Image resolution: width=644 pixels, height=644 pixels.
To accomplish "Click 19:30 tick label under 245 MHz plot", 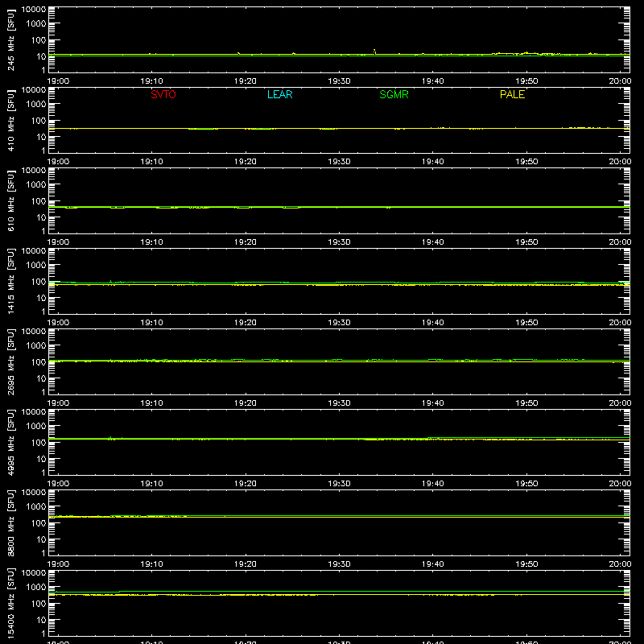I will point(339,81).
